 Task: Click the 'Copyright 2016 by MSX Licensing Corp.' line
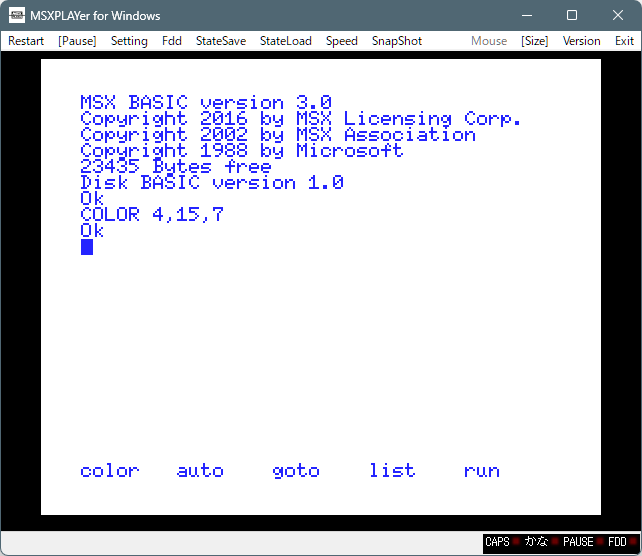coord(301,119)
